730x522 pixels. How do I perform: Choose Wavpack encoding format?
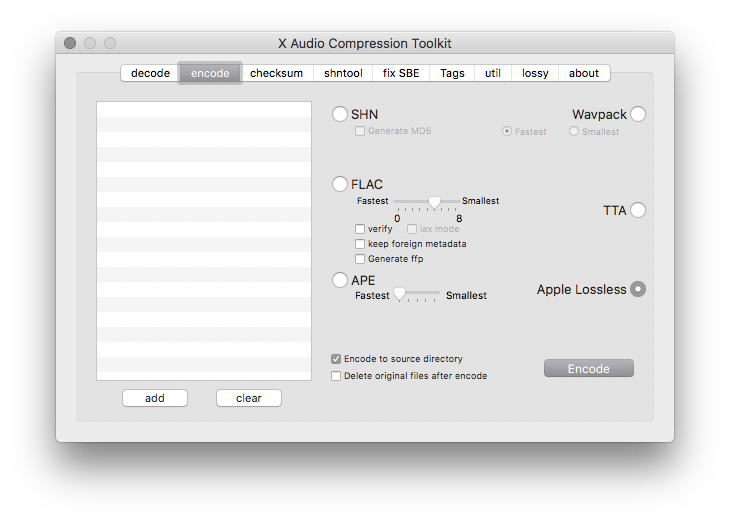pyautogui.click(x=638, y=114)
